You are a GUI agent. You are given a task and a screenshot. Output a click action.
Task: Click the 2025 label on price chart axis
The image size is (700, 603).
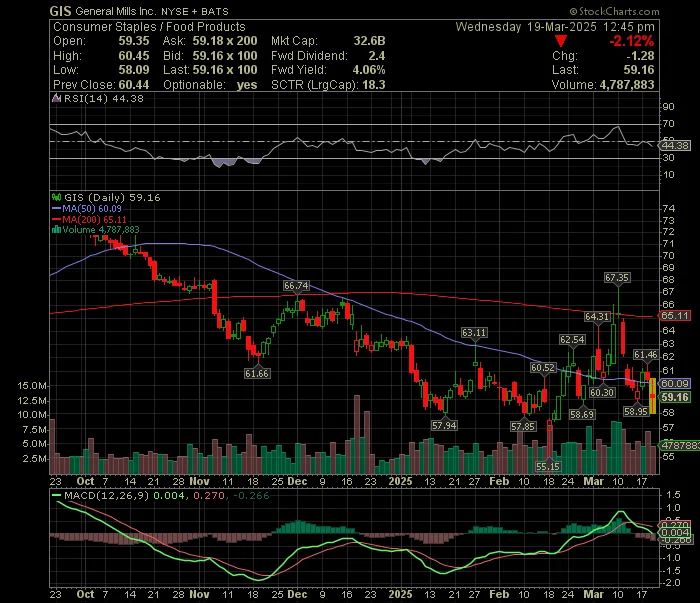click(400, 482)
